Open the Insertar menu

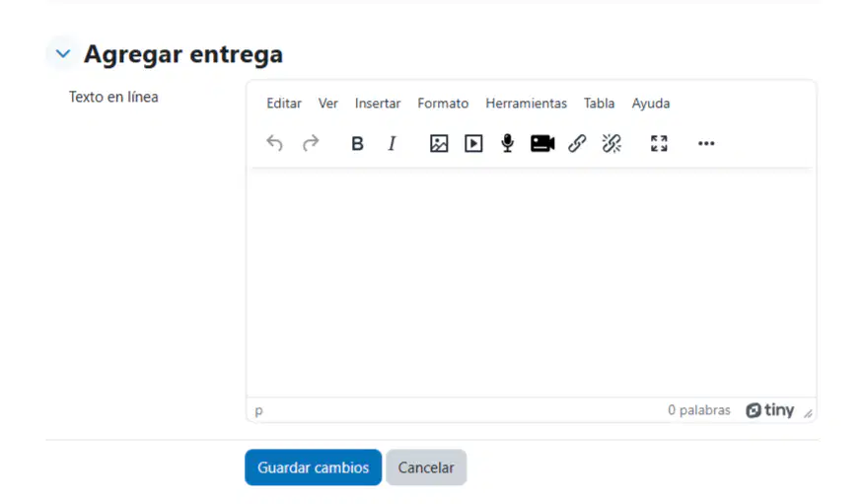(378, 104)
